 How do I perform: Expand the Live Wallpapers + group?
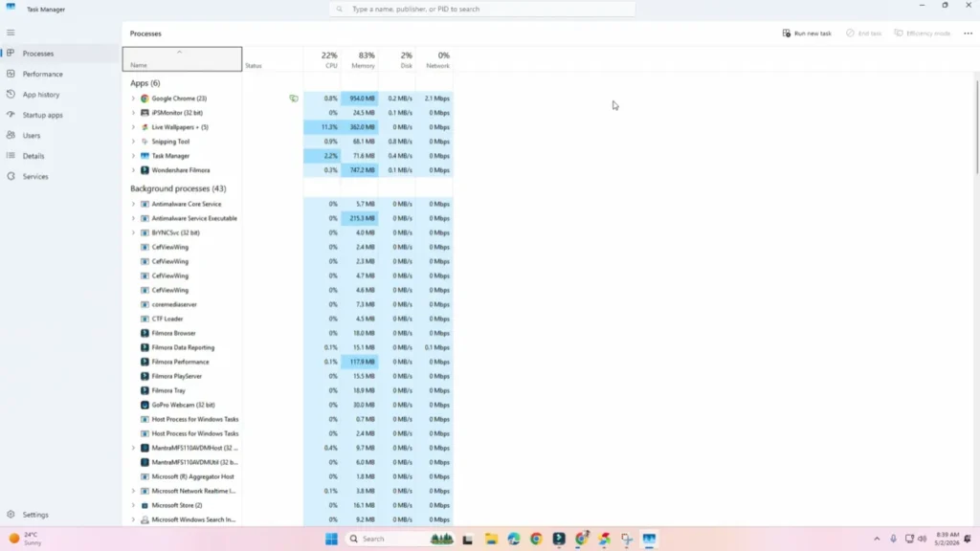pos(133,127)
